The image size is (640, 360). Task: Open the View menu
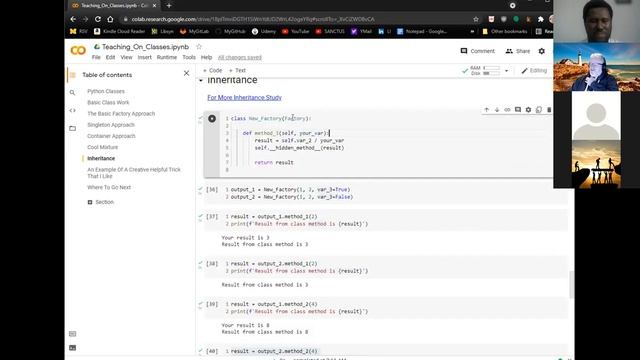(x=126, y=58)
